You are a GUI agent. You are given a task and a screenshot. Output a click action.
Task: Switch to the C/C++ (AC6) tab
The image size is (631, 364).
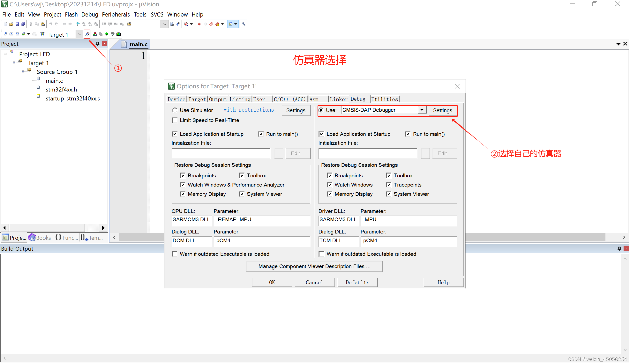tap(290, 100)
